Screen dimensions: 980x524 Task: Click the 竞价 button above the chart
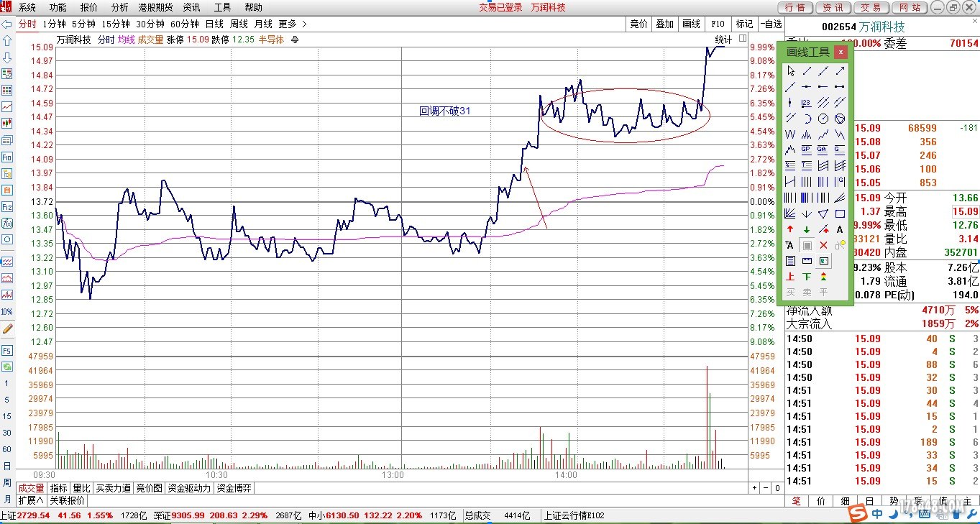pos(638,24)
